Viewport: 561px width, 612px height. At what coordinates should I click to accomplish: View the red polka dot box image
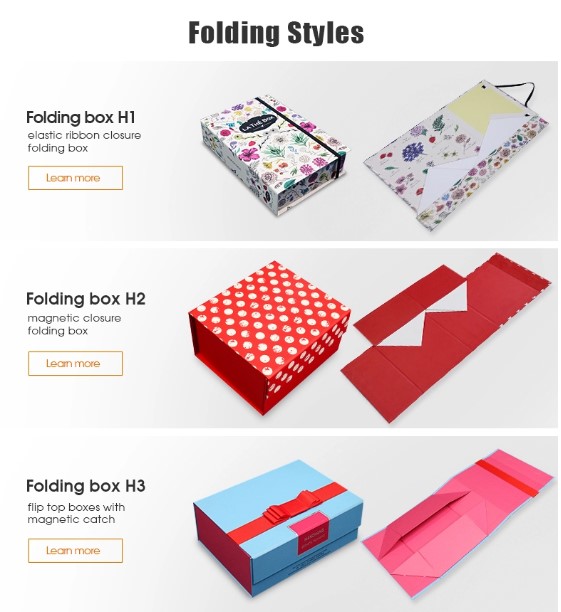point(269,338)
